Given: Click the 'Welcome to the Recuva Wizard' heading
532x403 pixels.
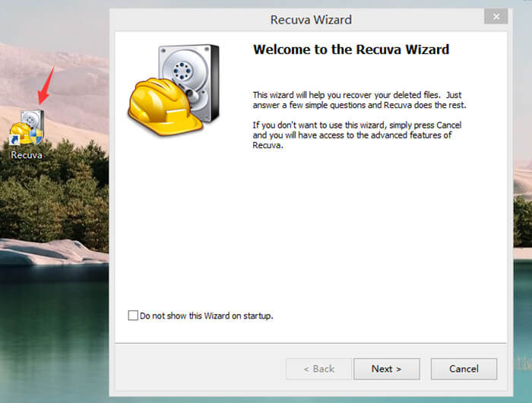Looking at the screenshot, I should [350, 50].
